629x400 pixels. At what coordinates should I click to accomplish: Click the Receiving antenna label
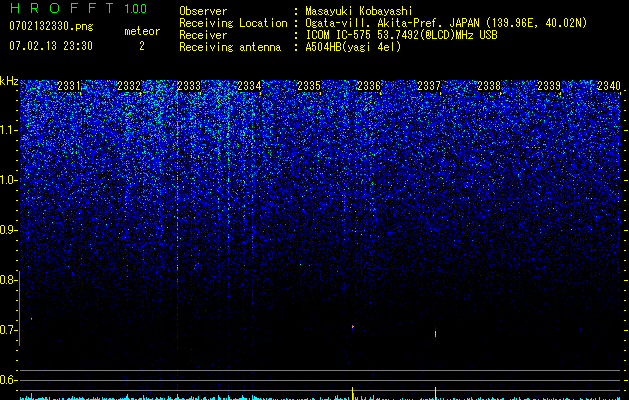(230, 47)
